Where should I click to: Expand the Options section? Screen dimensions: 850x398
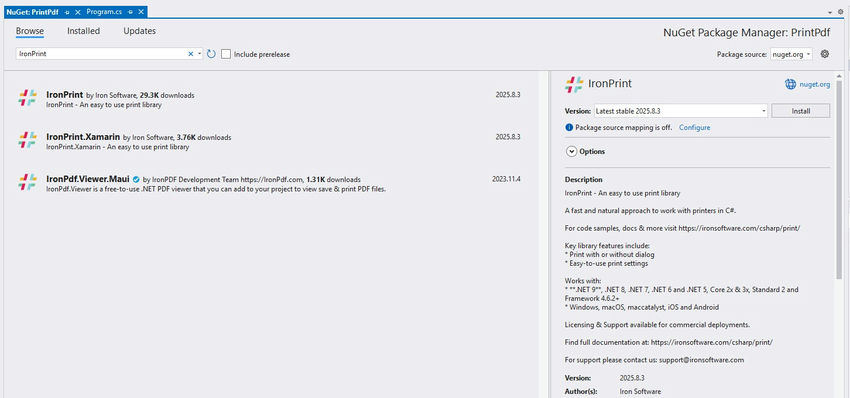[571, 152]
